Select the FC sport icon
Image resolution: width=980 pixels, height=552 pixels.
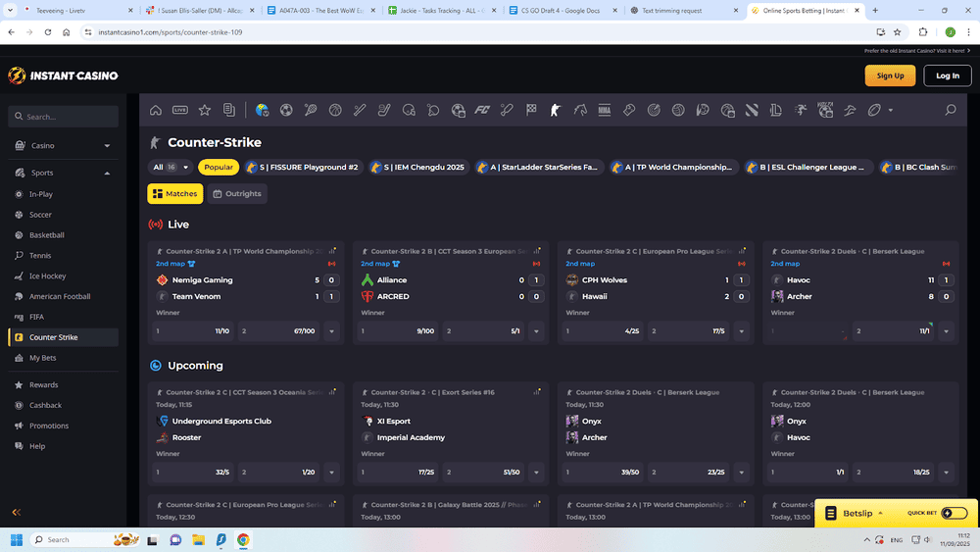(482, 110)
